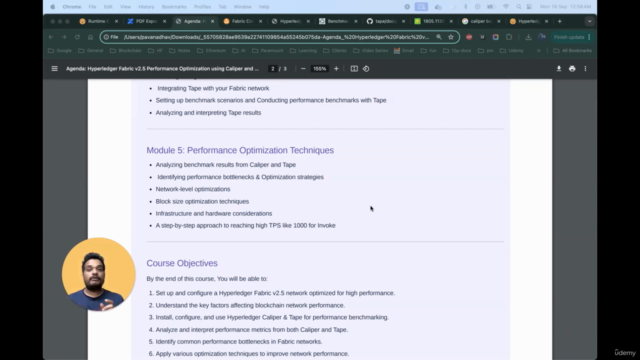Open the Ethereum bookmarks folder
The height and width of the screenshot is (360, 640).
211,51
